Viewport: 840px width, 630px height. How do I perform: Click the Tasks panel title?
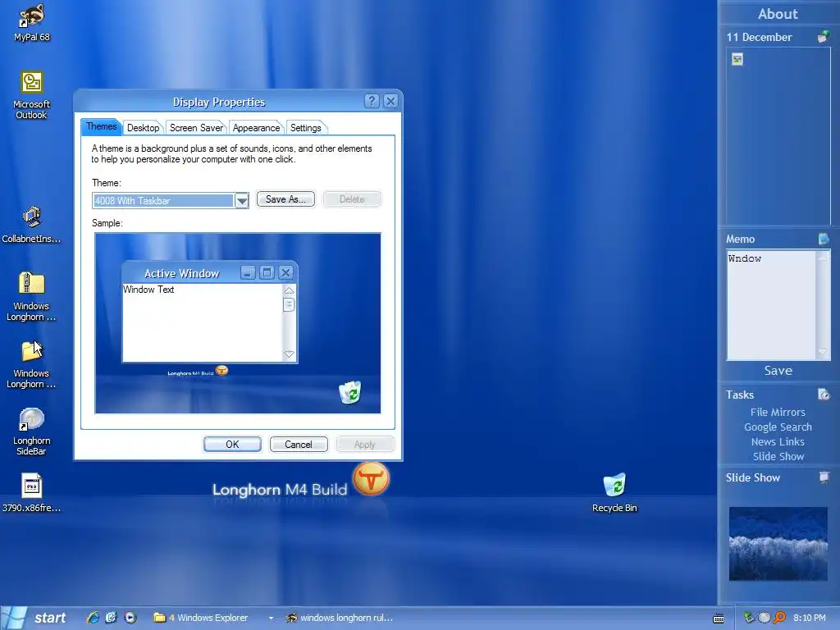(739, 395)
